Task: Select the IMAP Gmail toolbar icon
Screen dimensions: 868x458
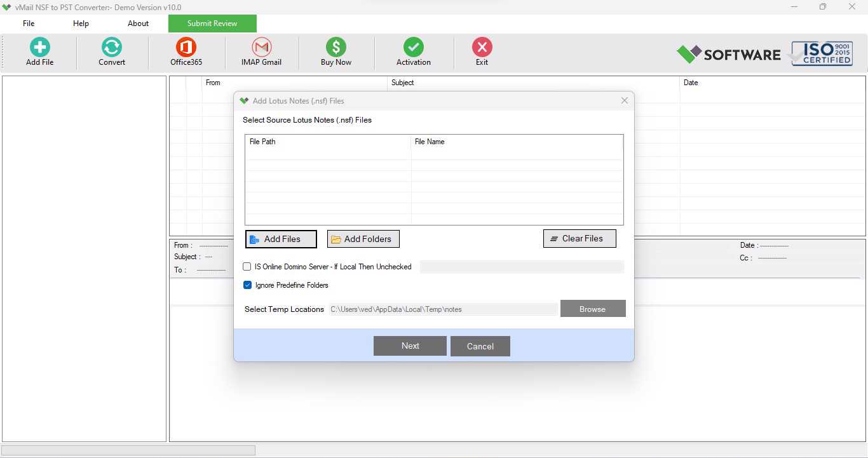Action: [261, 47]
